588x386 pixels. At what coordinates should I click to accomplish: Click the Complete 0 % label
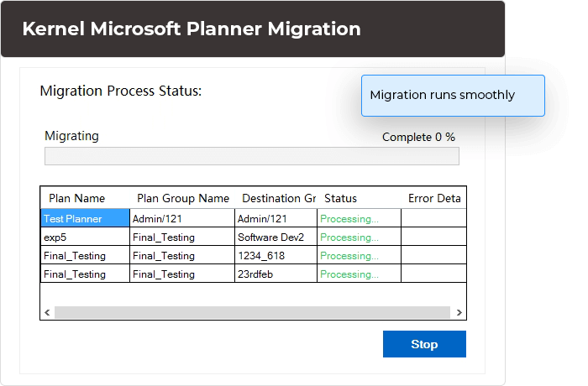click(418, 137)
